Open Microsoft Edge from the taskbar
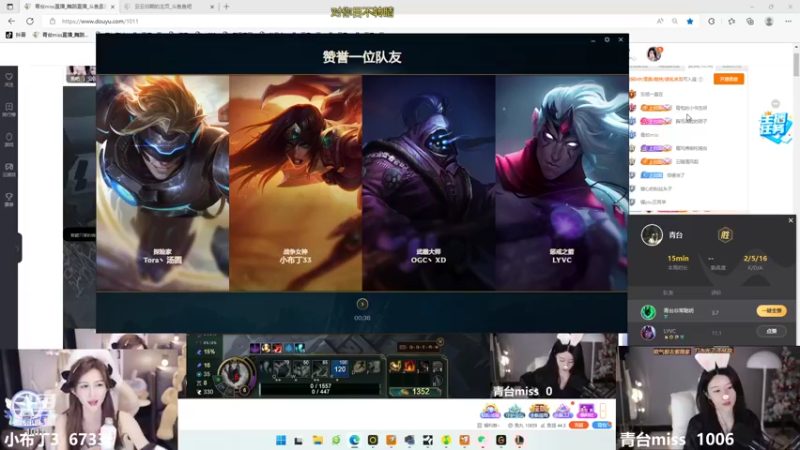The image size is (800, 450). pos(355,440)
